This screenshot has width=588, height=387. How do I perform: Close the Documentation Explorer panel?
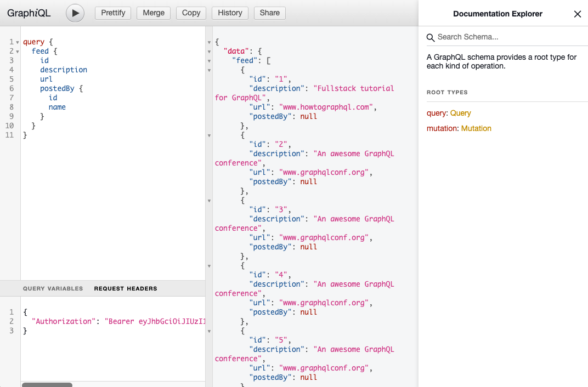(577, 14)
